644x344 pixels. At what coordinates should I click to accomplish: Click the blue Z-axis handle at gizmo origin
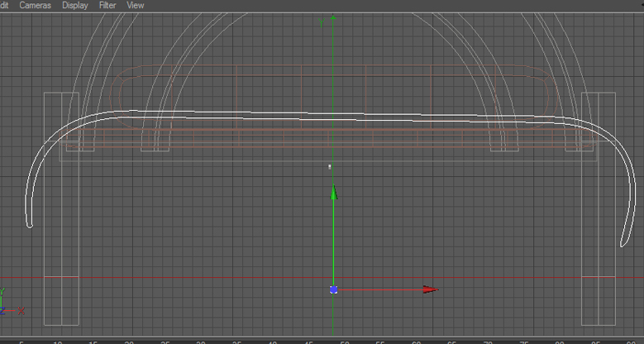[x=333, y=289]
